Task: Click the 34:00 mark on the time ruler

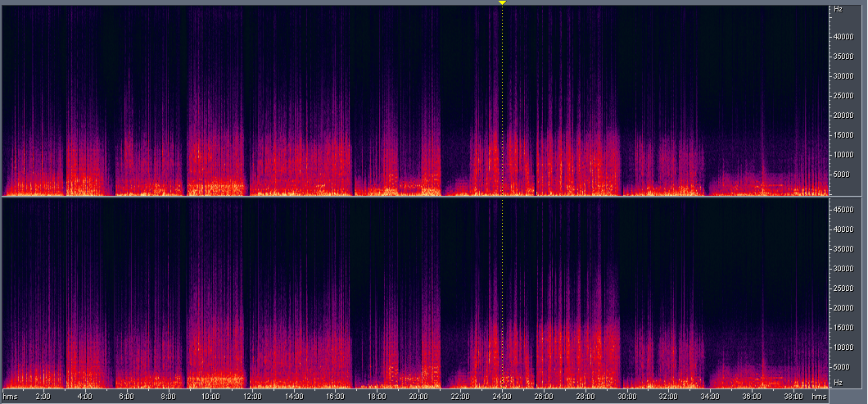Action: [x=710, y=397]
